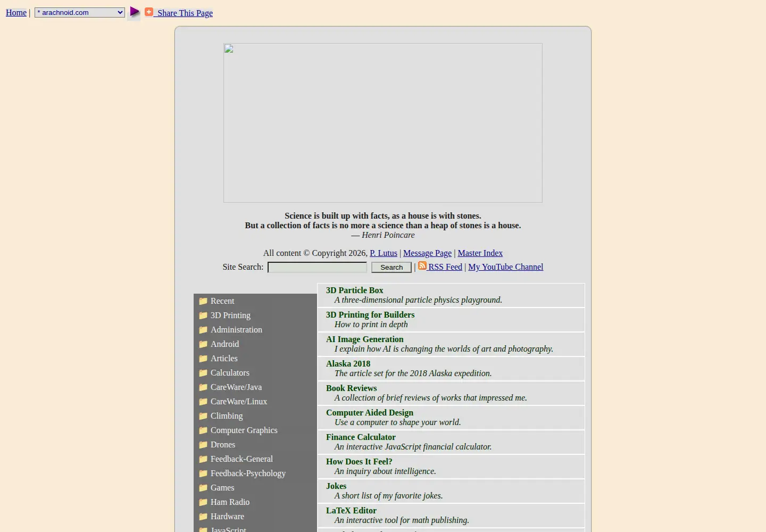Click the folder icon beside Computer Graphics
This screenshot has width=766, height=532.
pyautogui.click(x=203, y=430)
